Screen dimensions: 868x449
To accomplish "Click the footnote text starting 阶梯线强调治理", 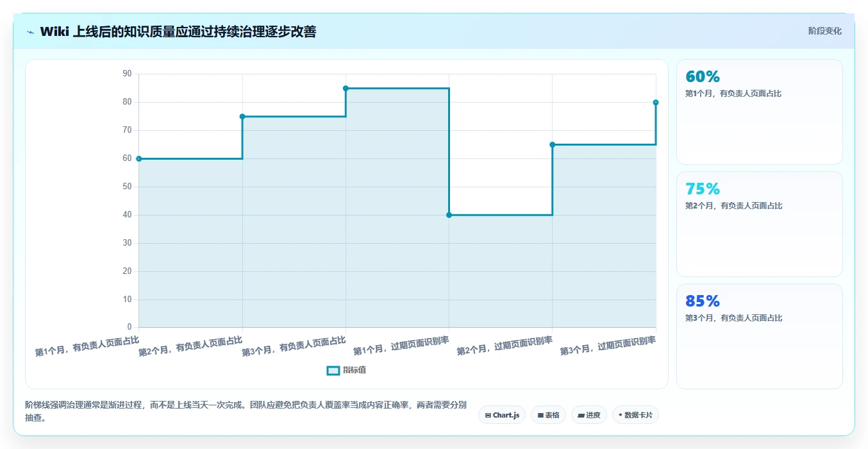I will pyautogui.click(x=246, y=411).
